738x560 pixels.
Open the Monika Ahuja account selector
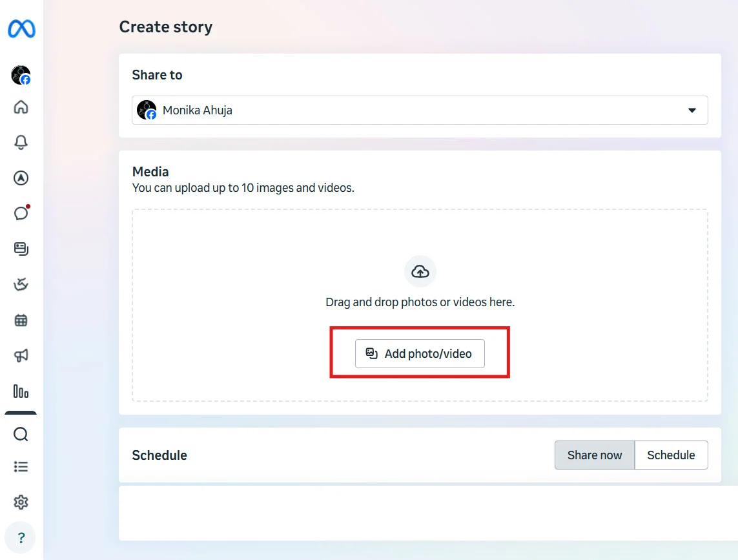pyautogui.click(x=420, y=110)
